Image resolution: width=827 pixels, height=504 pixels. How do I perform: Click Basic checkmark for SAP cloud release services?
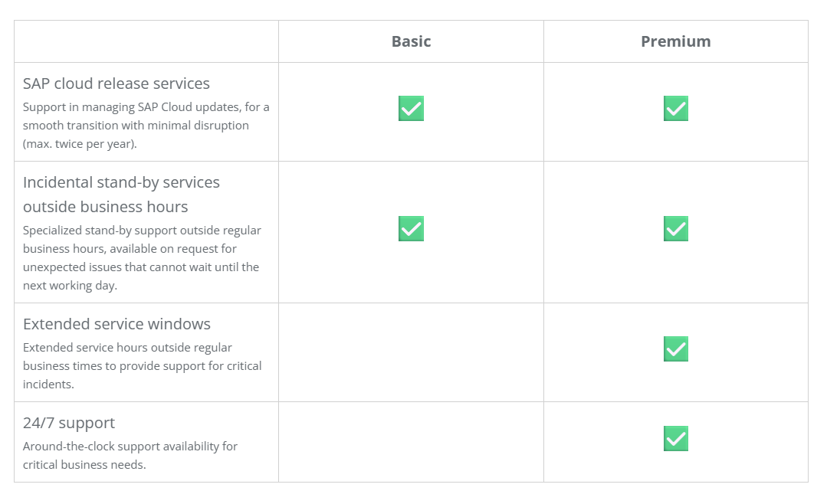click(x=411, y=109)
